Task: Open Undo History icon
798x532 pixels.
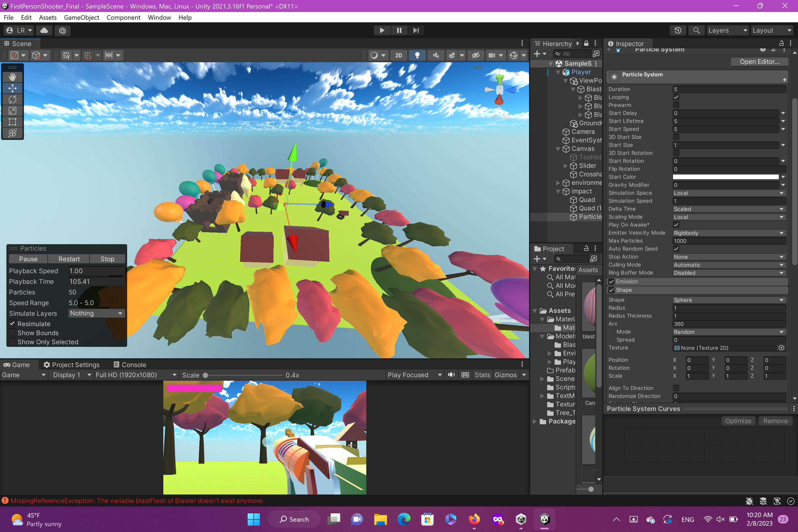Action: [x=678, y=30]
